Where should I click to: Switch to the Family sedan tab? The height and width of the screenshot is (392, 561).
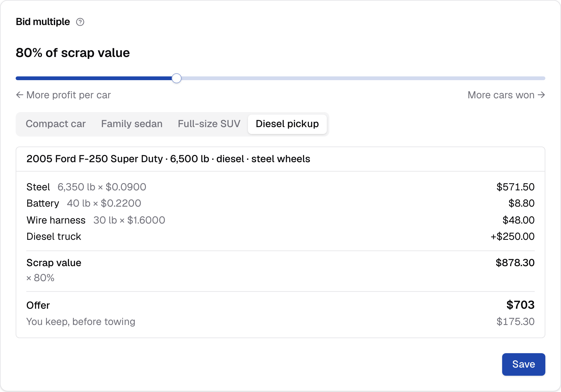coord(132,124)
